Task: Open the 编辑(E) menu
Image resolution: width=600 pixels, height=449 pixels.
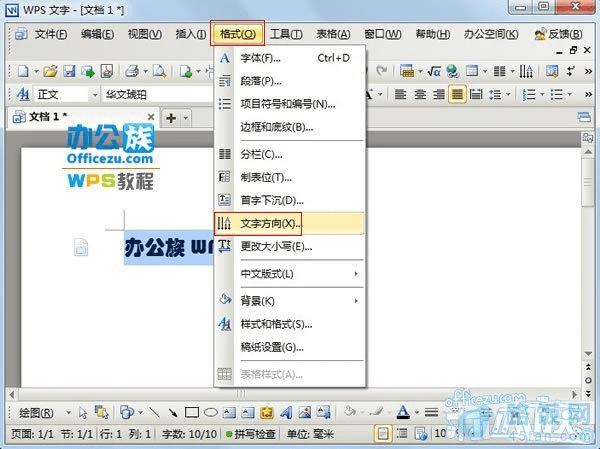Action: [98, 34]
